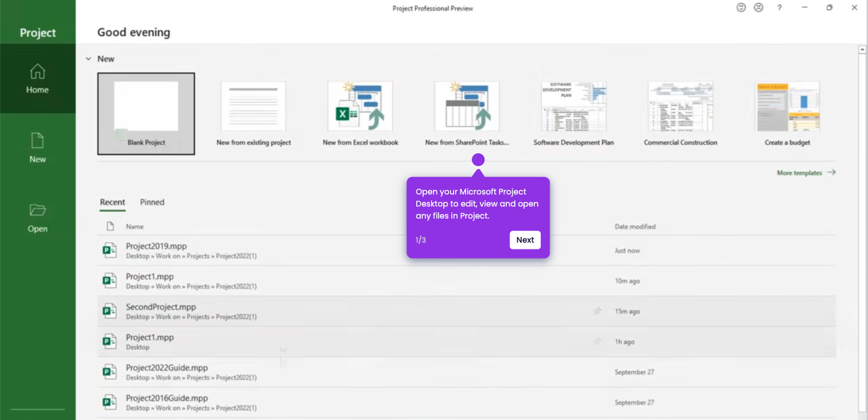Open SecondProject.mpp from recent list
868x420 pixels.
tap(467, 312)
